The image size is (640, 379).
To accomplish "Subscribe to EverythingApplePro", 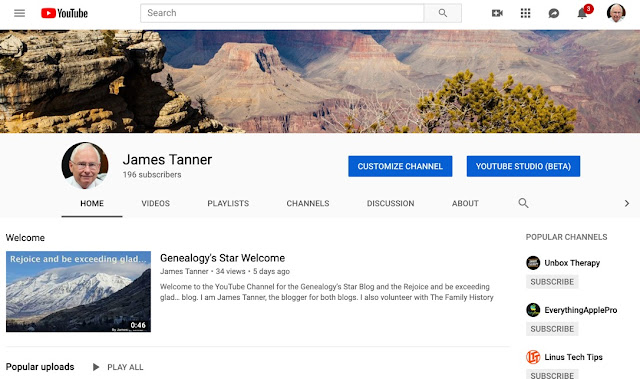I will pos(552,329).
